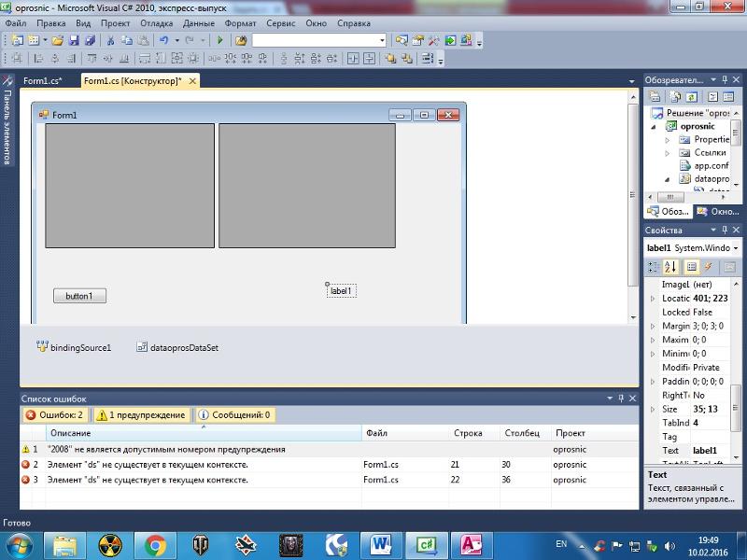This screenshot has width=747, height=560.
Task: Select button1 on the form designer
Action: click(79, 296)
